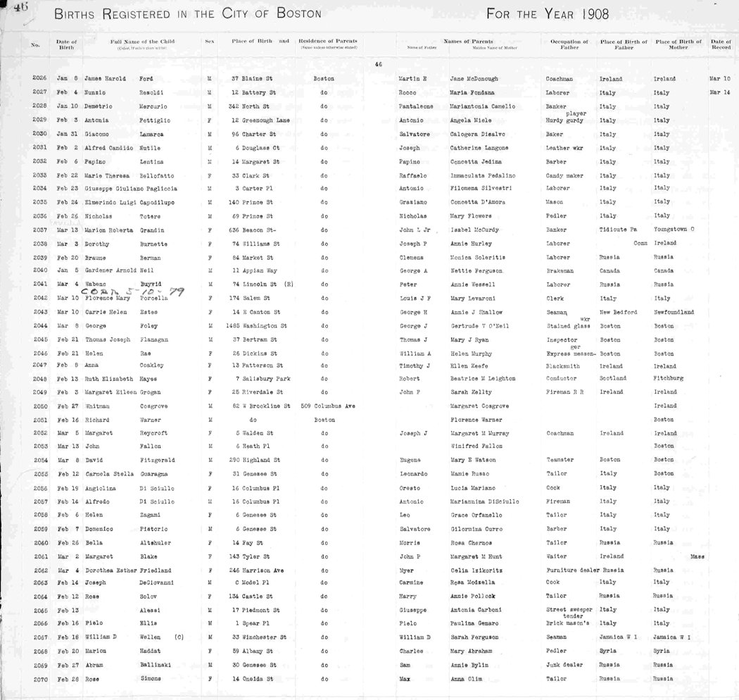Click the record date "Mar 14"
This screenshot has height=700, width=739.
(x=720, y=92)
